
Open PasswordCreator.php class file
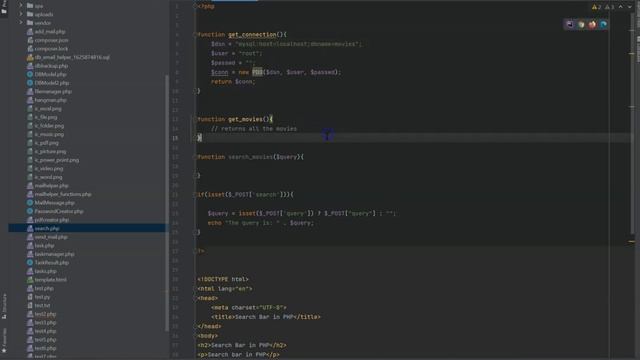58,211
